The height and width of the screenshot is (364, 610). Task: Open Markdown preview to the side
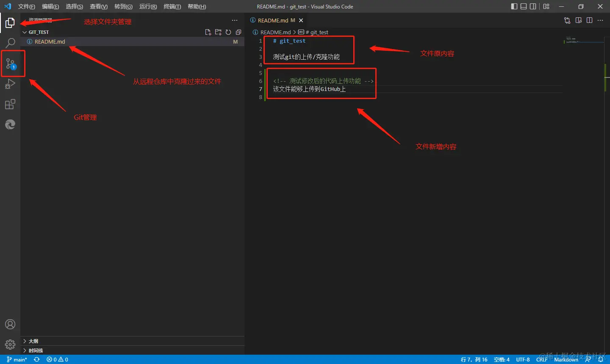tap(579, 20)
